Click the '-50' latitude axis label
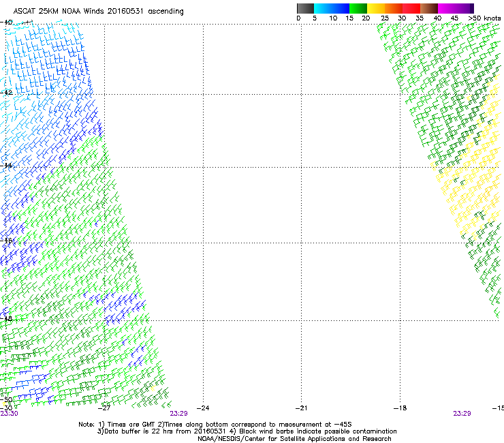This screenshot has width=504, height=443. (x=6, y=400)
